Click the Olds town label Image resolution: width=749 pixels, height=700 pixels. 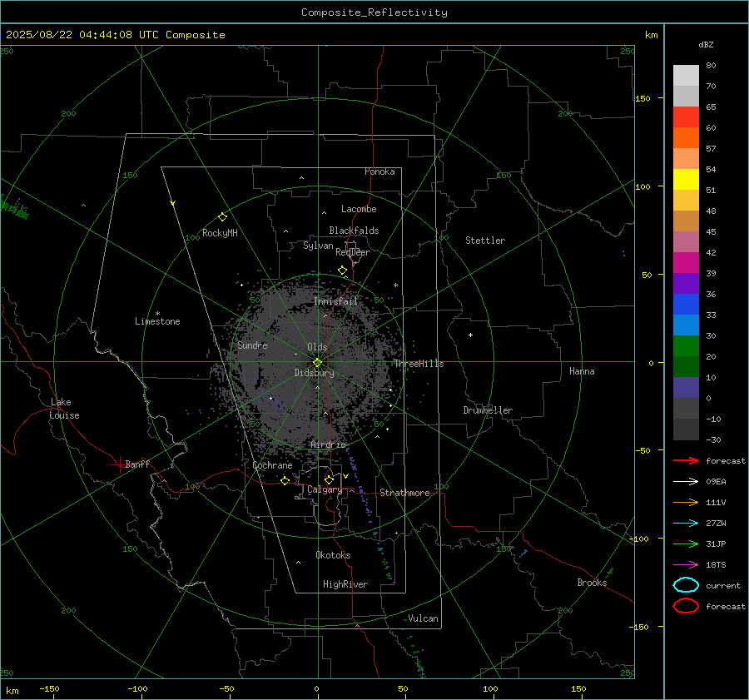click(x=317, y=347)
